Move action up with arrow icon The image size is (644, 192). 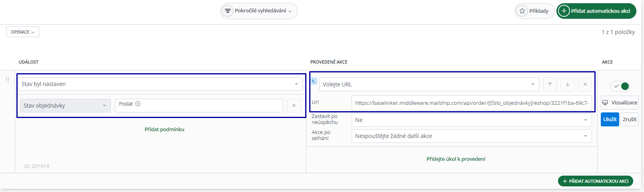click(x=550, y=84)
